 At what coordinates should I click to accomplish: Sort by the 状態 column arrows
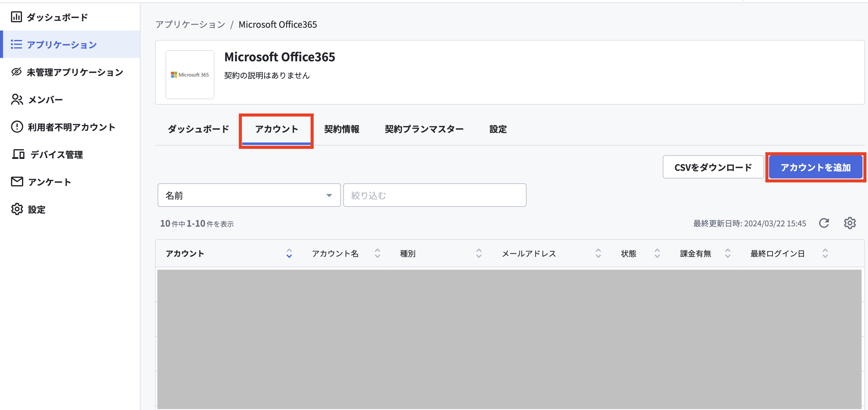[657, 254]
